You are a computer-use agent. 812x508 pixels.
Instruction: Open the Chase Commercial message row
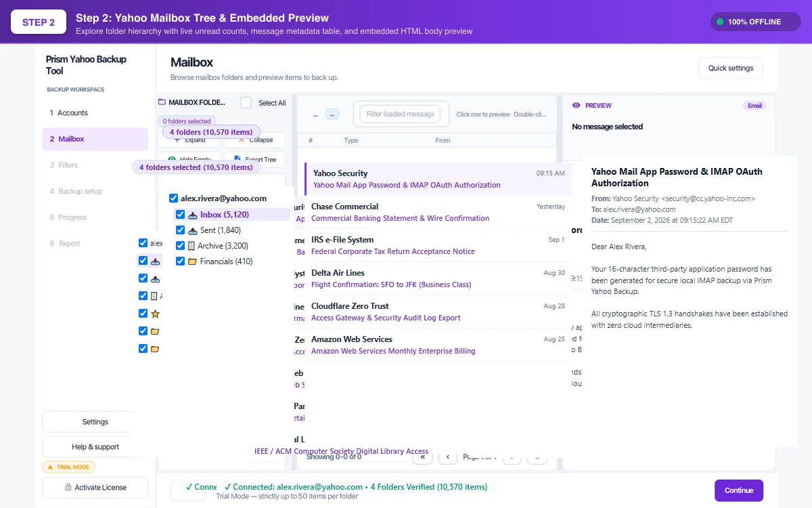(438, 212)
